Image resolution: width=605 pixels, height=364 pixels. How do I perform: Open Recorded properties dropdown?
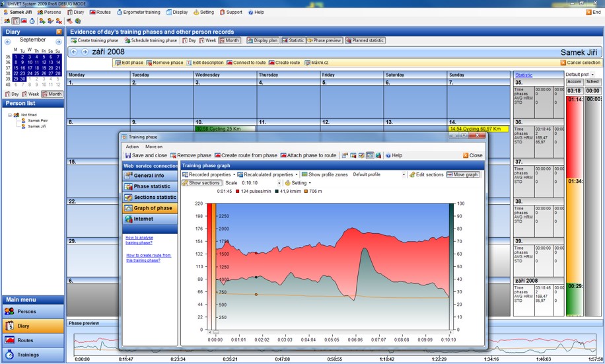pos(209,174)
